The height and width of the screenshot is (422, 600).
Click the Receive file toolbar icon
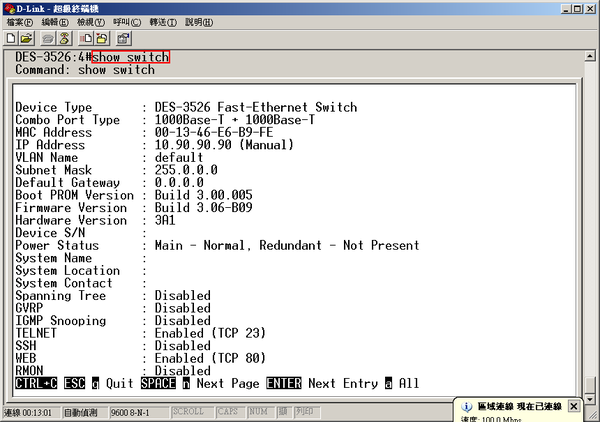pyautogui.click(x=102, y=38)
